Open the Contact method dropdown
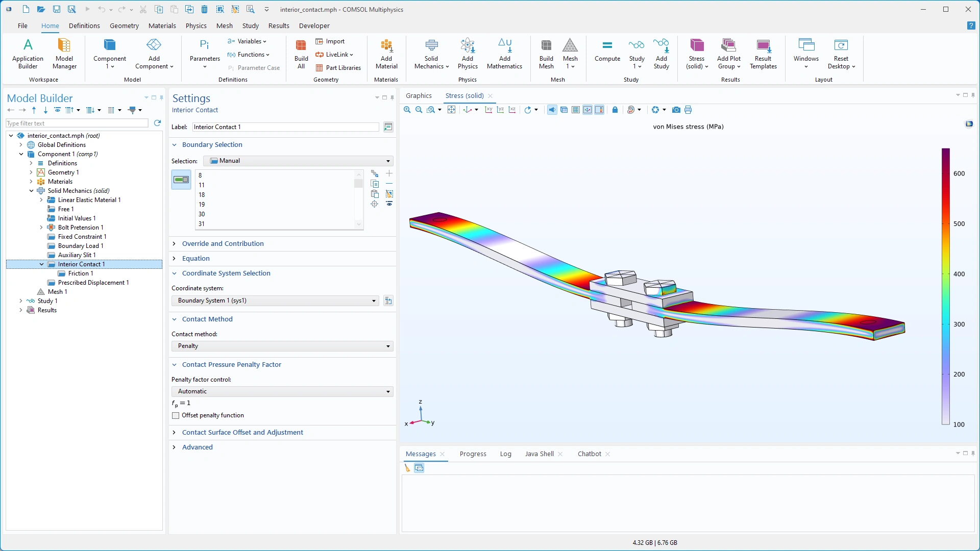This screenshot has width=980, height=551. click(x=282, y=346)
